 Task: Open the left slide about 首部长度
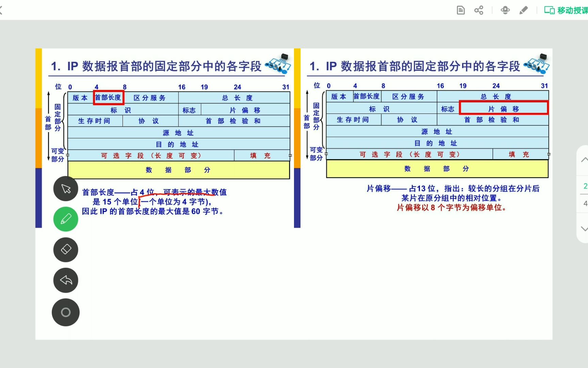tap(164, 138)
